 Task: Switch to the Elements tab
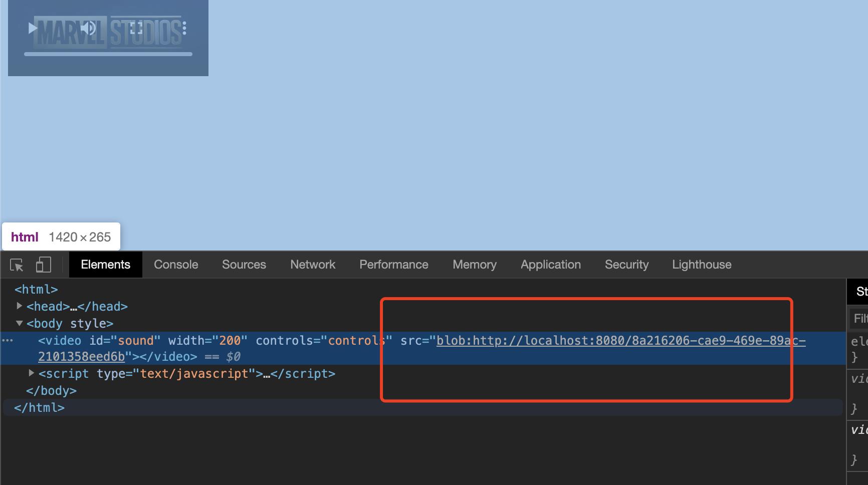[105, 265]
